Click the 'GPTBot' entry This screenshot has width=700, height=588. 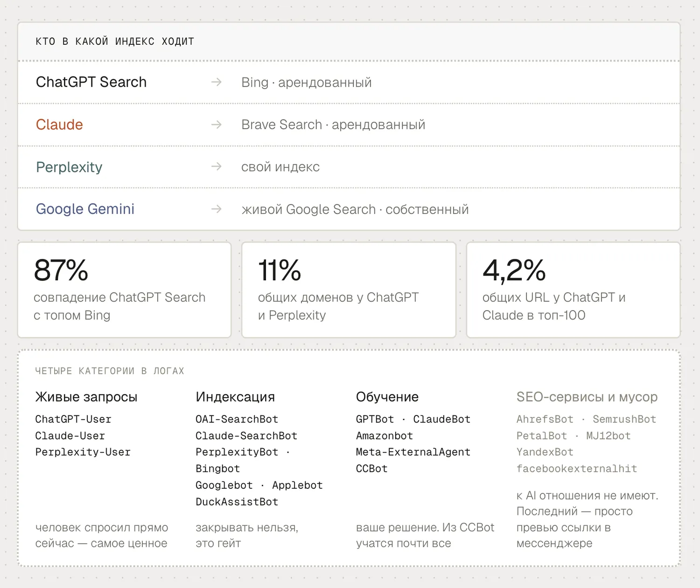[x=375, y=419]
